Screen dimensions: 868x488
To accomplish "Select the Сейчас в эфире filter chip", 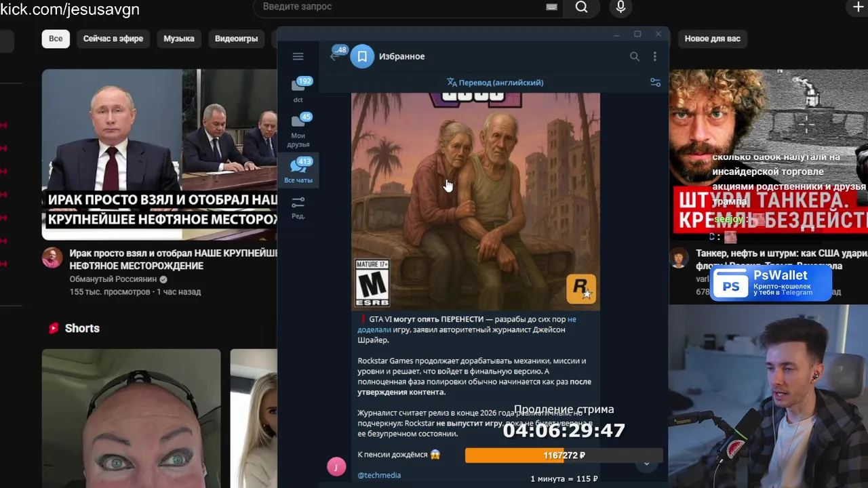I will 113,39.
